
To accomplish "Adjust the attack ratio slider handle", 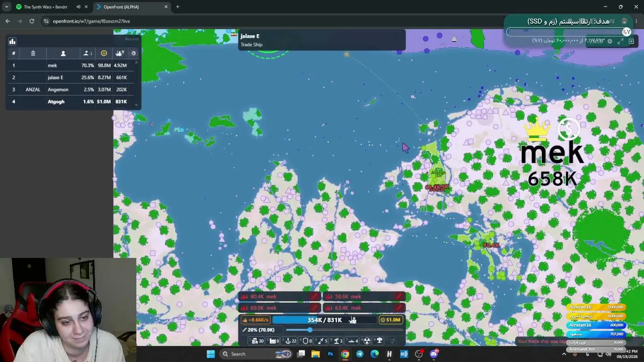I will 309,330.
